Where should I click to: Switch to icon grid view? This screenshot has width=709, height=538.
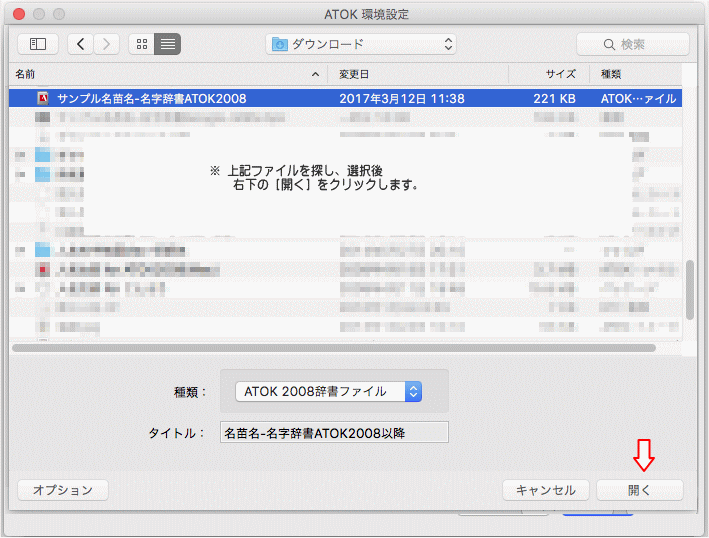pyautogui.click(x=142, y=44)
